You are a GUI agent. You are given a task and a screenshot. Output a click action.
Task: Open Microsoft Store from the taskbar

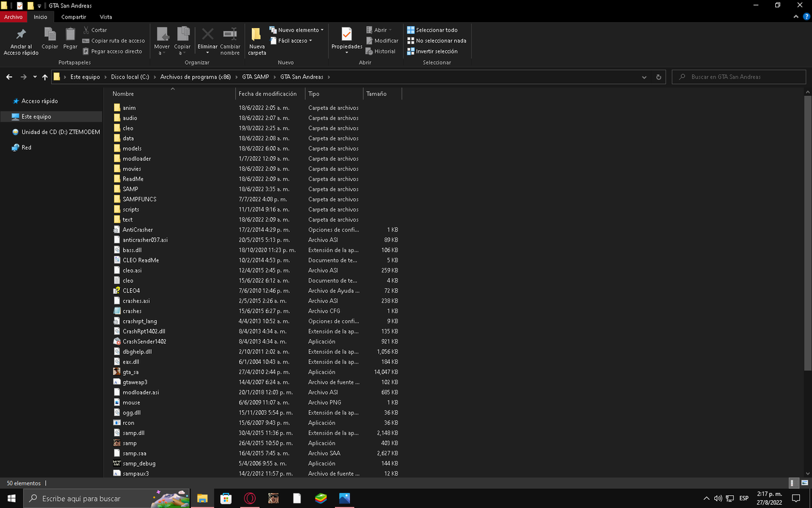[226, 498]
